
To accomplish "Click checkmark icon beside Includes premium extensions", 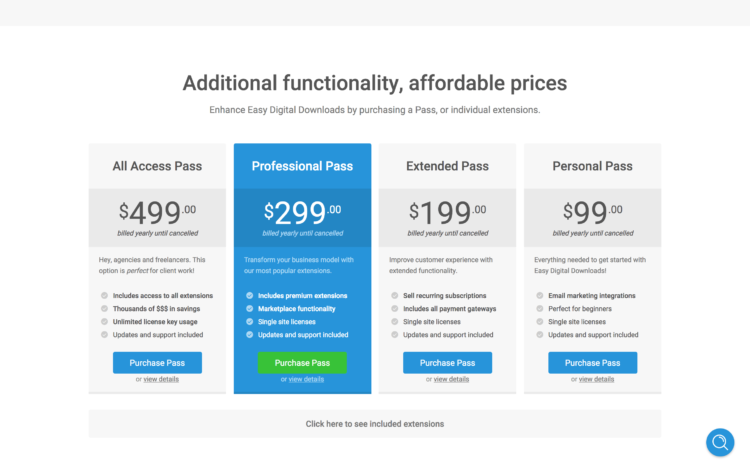I will pos(250,295).
